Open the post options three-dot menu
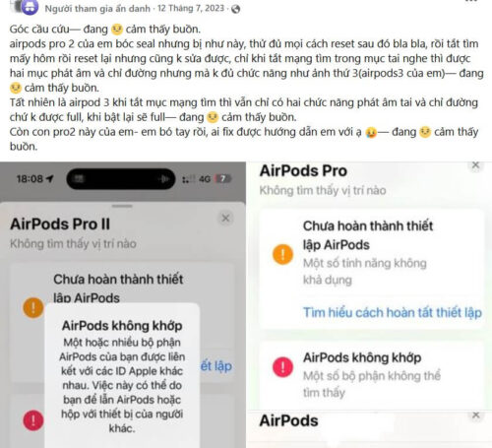This screenshot has width=492, height=448. [x=471, y=1]
